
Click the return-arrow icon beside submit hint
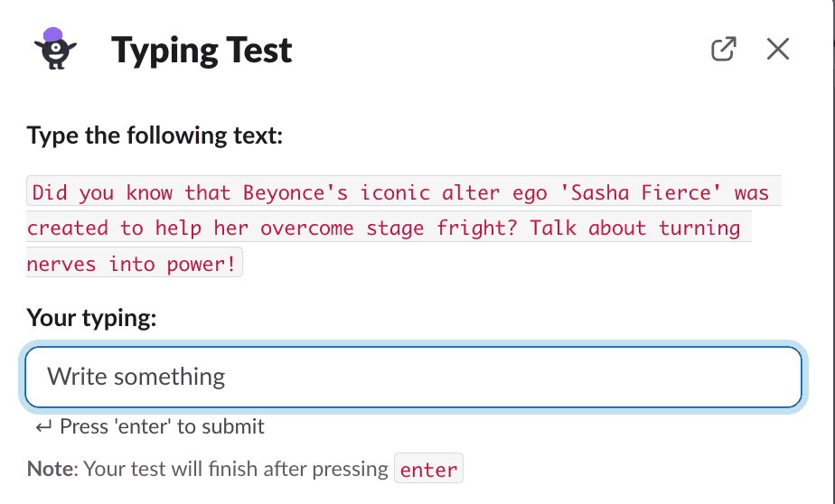(x=43, y=427)
